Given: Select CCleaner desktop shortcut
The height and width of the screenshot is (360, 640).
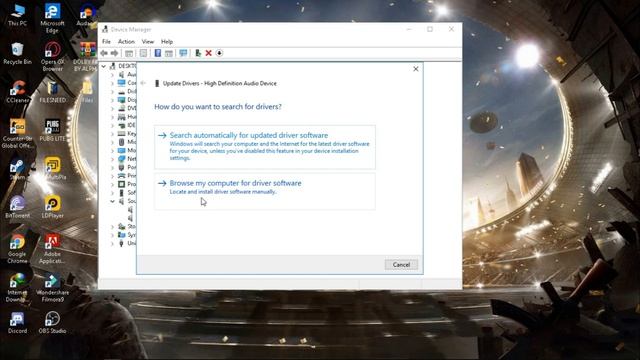Looking at the screenshot, I should [18, 92].
